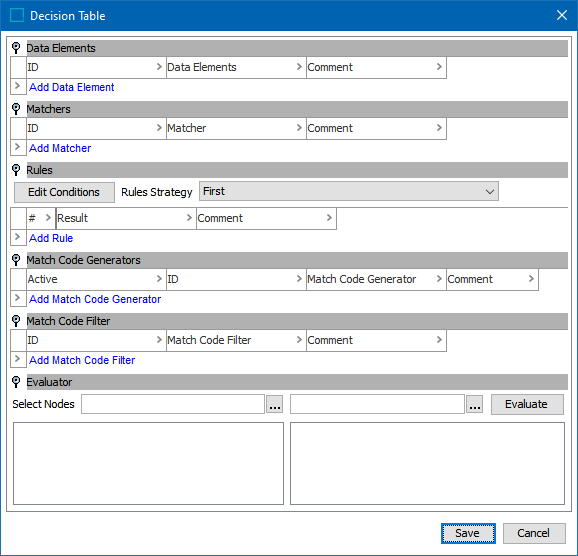Add a new matcher via Add Matcher
Screen dimensions: 578x556
coord(60,148)
